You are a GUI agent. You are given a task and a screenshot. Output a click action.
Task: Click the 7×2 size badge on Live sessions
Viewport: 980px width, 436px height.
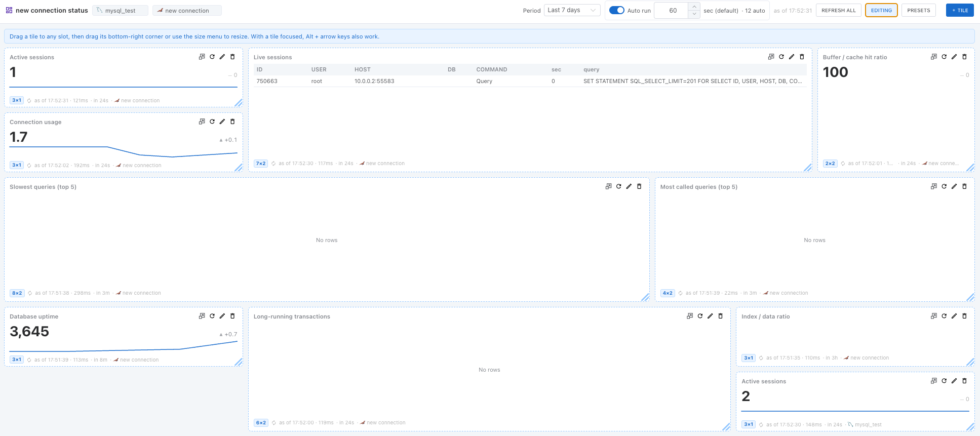pos(261,164)
